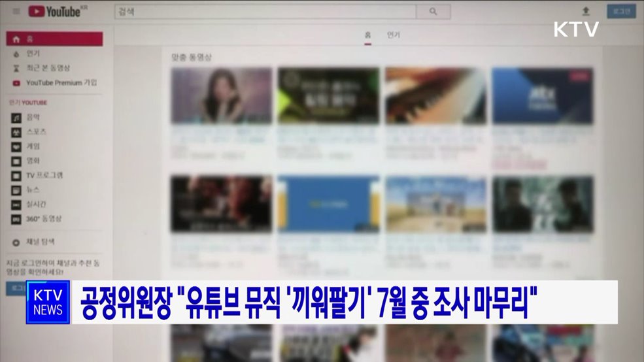This screenshot has width=644, height=362.
Task: Open the dark green text video thumbnail
Action: click(x=329, y=95)
